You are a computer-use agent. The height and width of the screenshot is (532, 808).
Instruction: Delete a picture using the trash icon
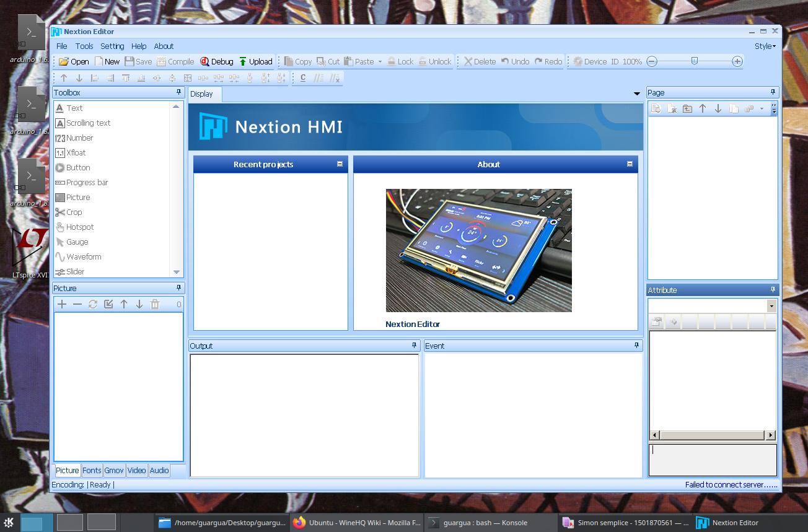pyautogui.click(x=154, y=304)
